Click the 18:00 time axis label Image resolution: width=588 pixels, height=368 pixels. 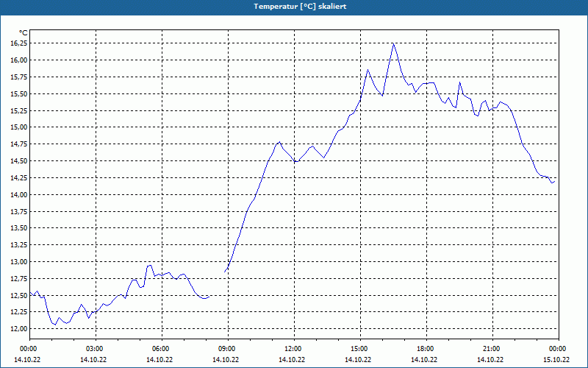[x=426, y=349]
